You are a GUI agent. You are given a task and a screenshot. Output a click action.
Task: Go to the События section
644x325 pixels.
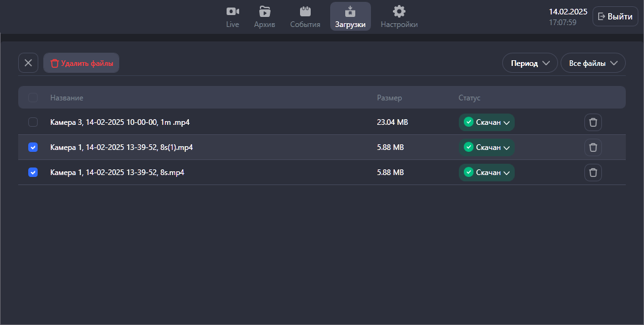pos(305,17)
